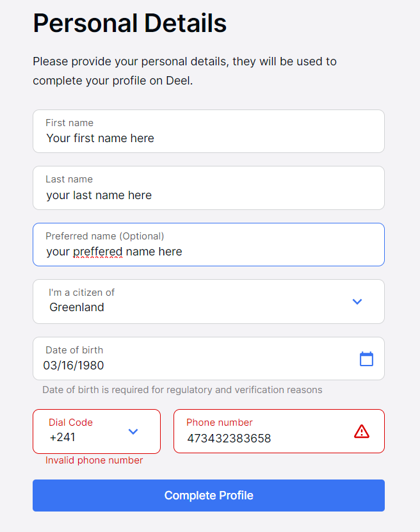420x532 pixels.
Task: Click the Personal Details heading
Action: pyautogui.click(x=130, y=24)
